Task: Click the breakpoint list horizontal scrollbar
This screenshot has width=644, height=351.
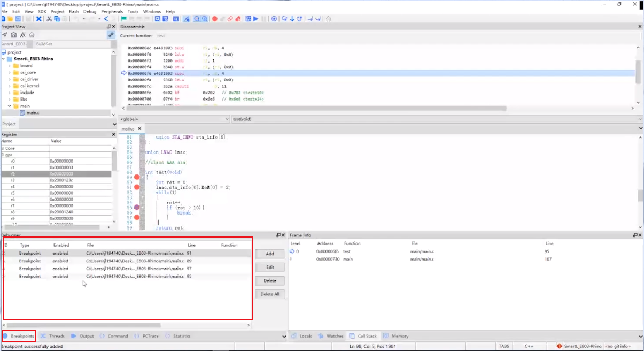Action: 83,325
